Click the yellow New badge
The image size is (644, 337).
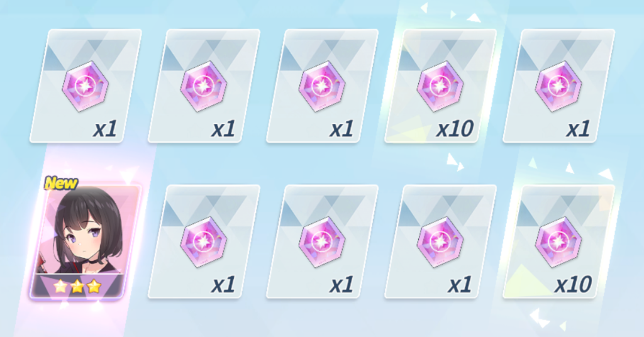click(61, 183)
